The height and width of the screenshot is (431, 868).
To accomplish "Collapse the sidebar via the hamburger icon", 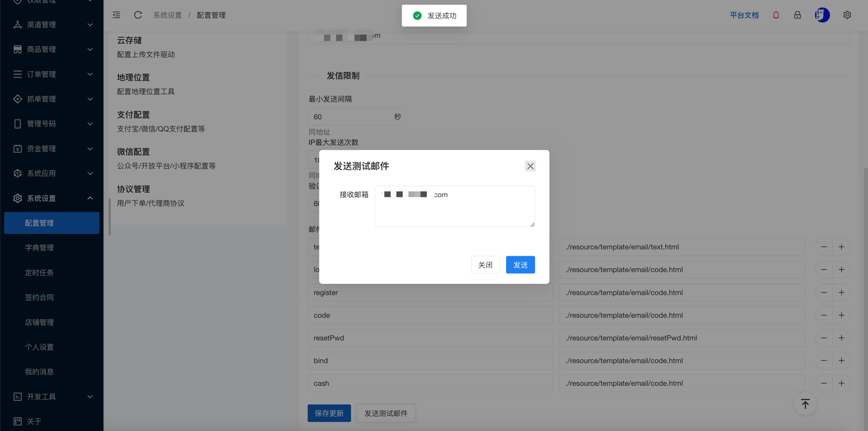I will click(x=117, y=15).
